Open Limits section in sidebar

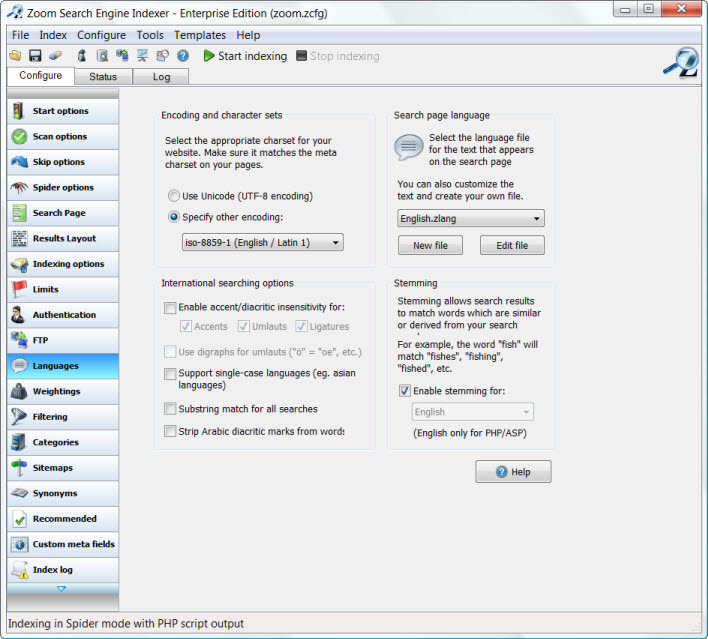(63, 289)
